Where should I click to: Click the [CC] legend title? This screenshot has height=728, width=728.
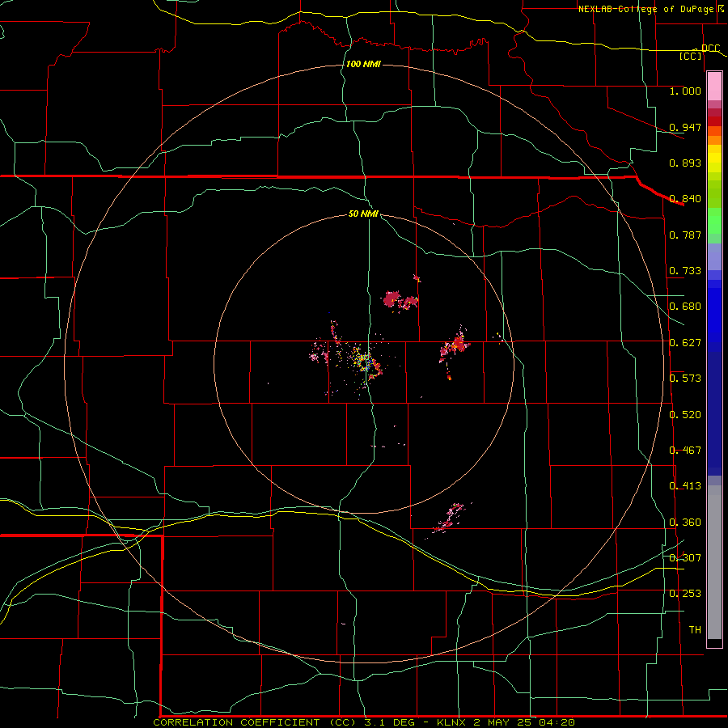691,56
